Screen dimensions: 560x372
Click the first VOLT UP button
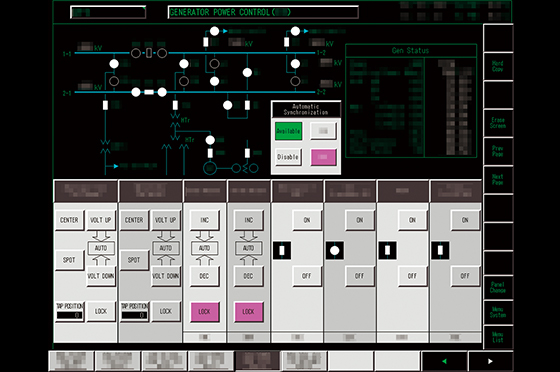(101, 220)
